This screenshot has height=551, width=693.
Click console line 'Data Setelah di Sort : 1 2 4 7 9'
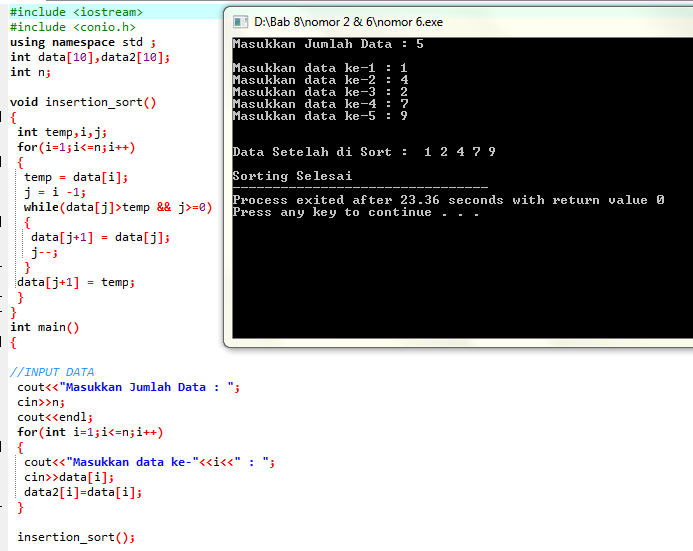(364, 152)
